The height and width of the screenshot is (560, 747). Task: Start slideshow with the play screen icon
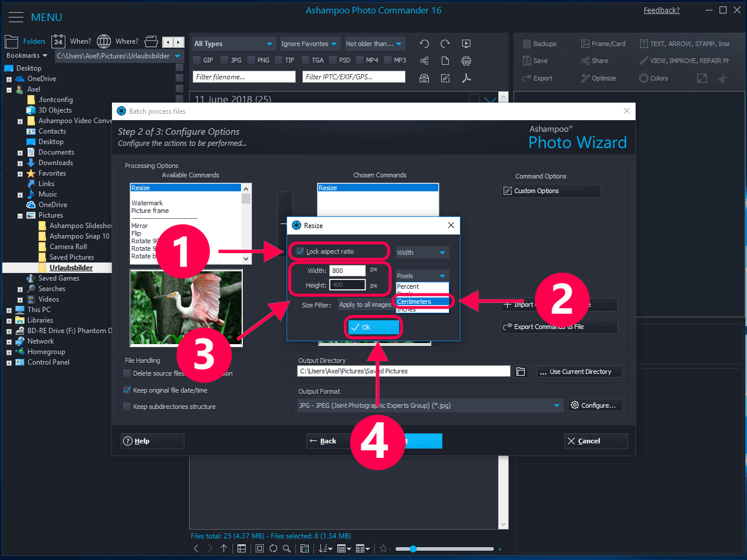[466, 44]
